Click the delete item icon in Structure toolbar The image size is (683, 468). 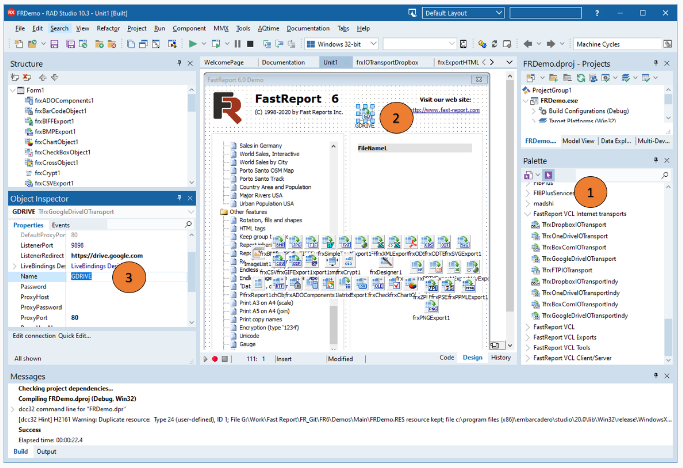27,77
